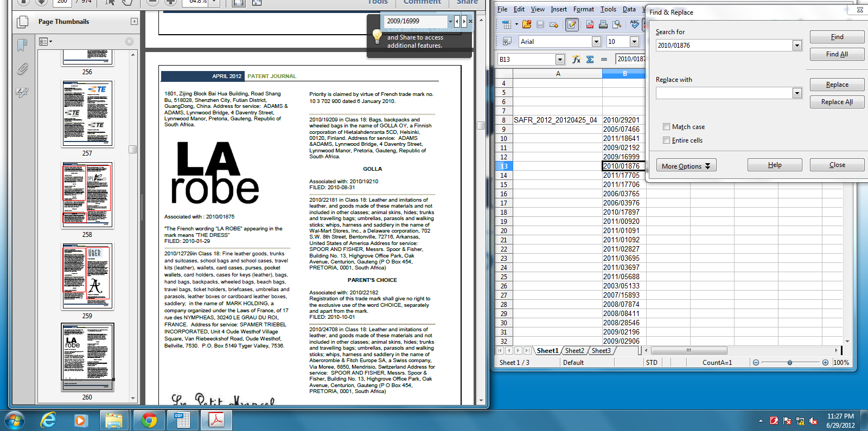Click the Replace with input field
868x431 pixels.
[724, 93]
